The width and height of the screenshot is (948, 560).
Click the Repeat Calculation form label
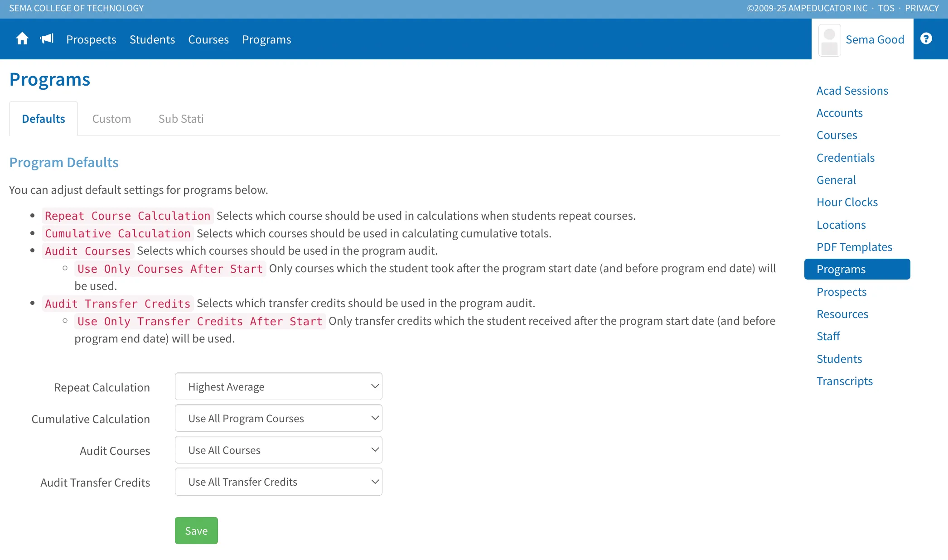(x=102, y=387)
